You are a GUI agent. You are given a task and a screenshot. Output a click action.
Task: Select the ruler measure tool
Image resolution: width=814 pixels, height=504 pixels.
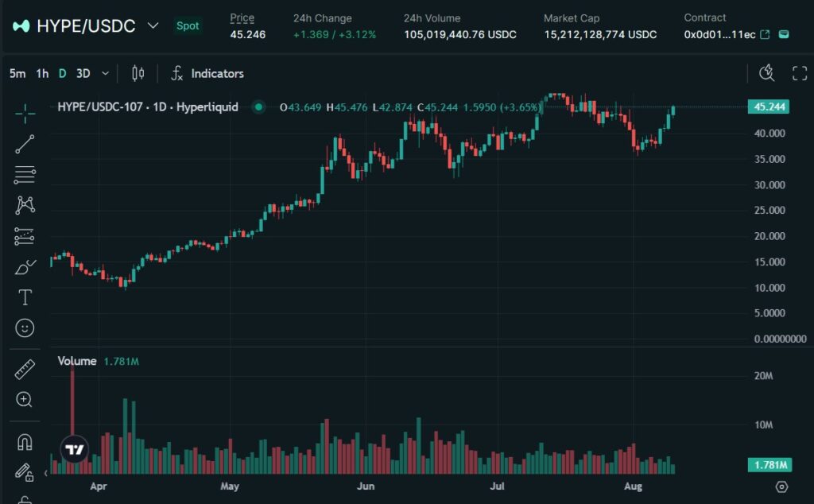[x=25, y=369]
